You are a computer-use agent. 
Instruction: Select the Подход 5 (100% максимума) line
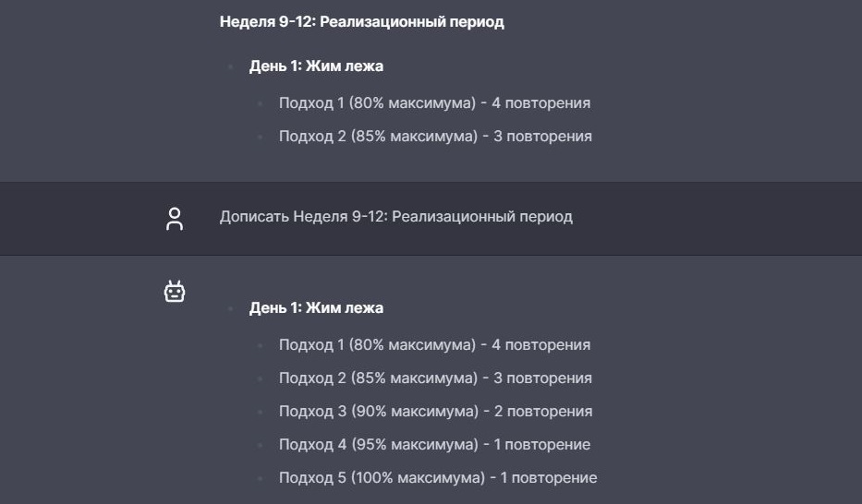point(438,477)
